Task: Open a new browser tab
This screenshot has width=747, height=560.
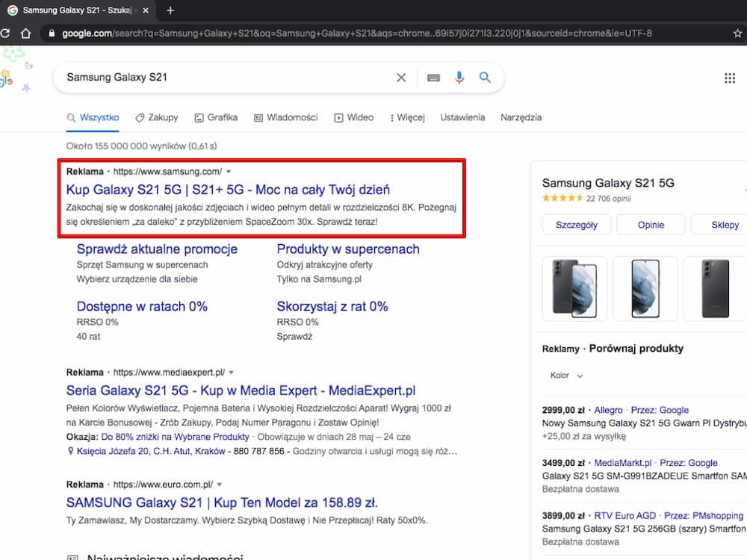Action: (170, 10)
